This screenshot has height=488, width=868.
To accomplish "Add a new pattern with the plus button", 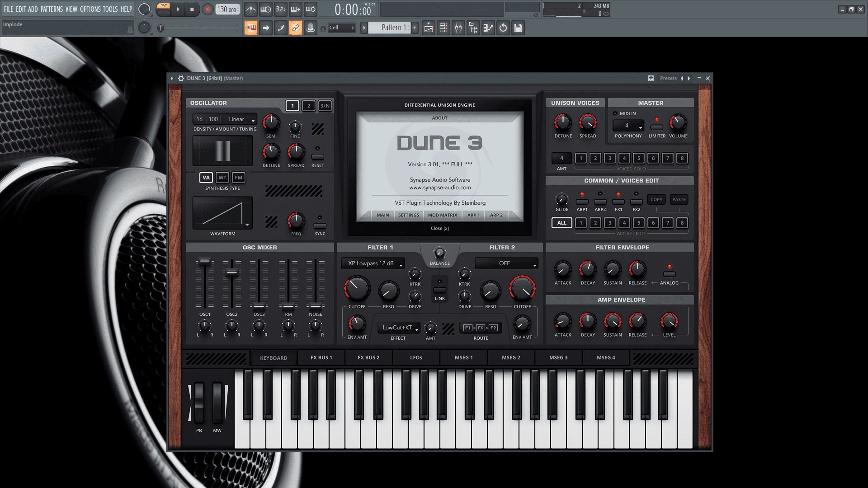I will tap(415, 28).
